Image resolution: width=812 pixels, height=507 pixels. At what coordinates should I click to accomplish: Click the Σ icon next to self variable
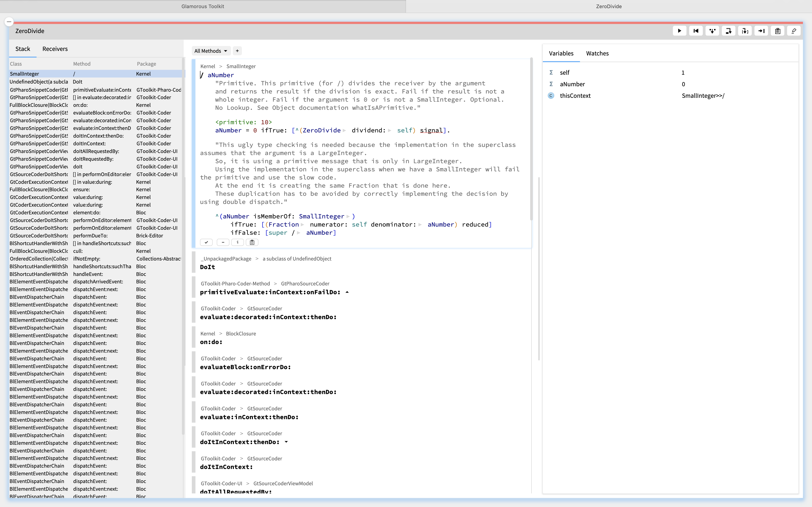pyautogui.click(x=551, y=72)
